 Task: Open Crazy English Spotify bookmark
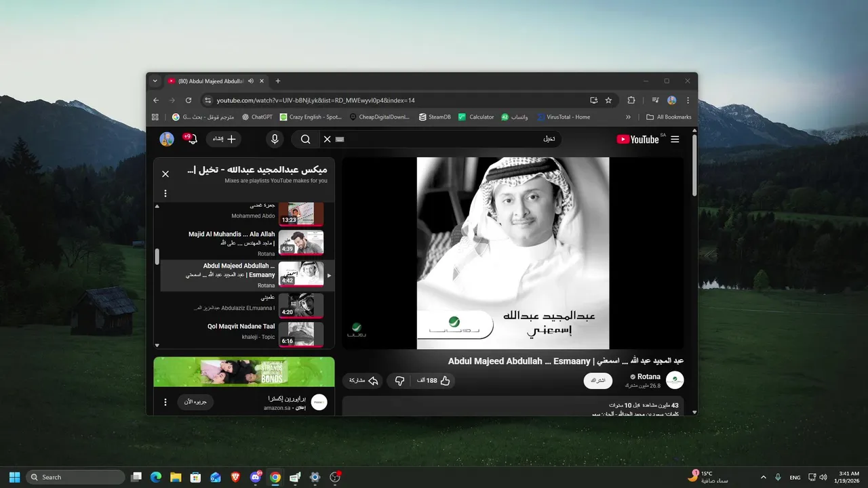point(311,117)
